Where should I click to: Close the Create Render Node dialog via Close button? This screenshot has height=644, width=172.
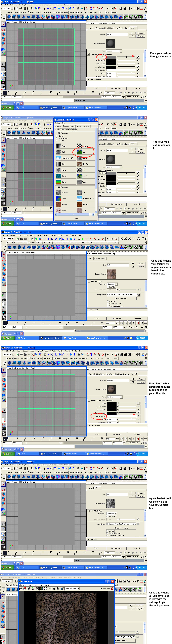point(76,219)
